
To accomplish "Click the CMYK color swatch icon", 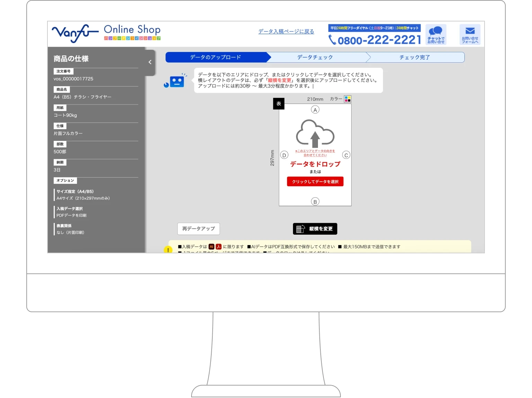I will coord(347,99).
